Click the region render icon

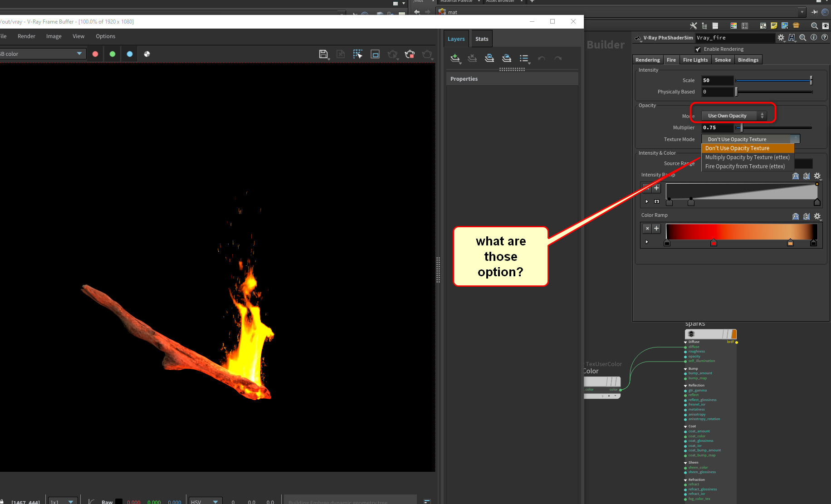375,54
